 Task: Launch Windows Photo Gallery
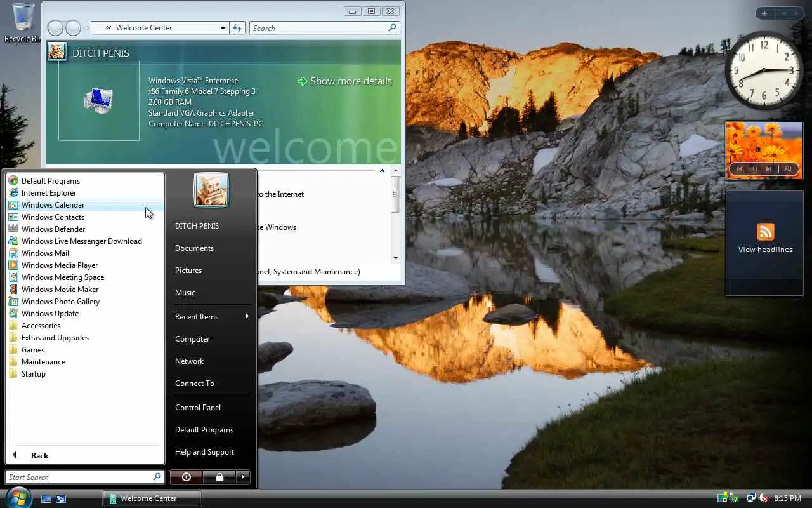tap(84, 302)
